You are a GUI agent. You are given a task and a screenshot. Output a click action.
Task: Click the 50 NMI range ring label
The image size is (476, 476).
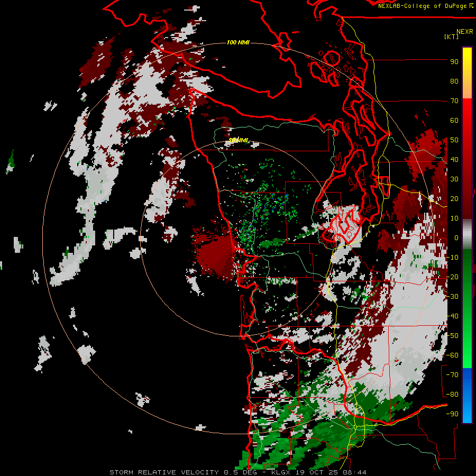point(238,140)
